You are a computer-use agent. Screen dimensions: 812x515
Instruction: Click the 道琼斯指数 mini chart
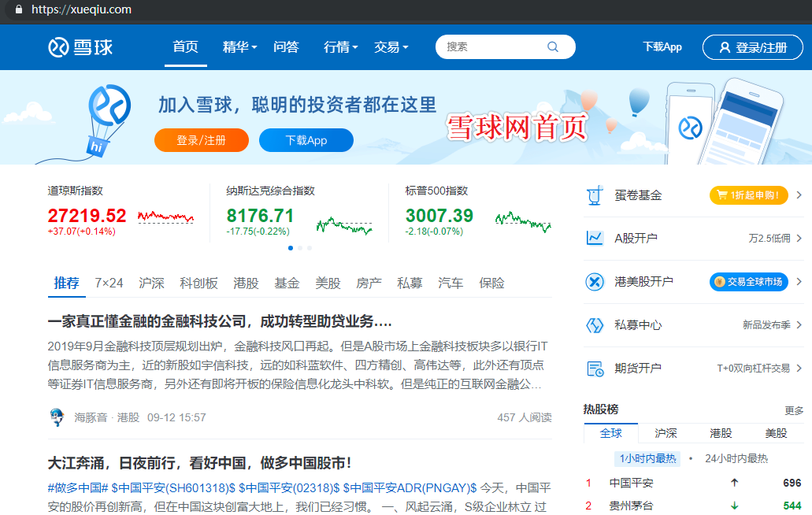(x=165, y=217)
